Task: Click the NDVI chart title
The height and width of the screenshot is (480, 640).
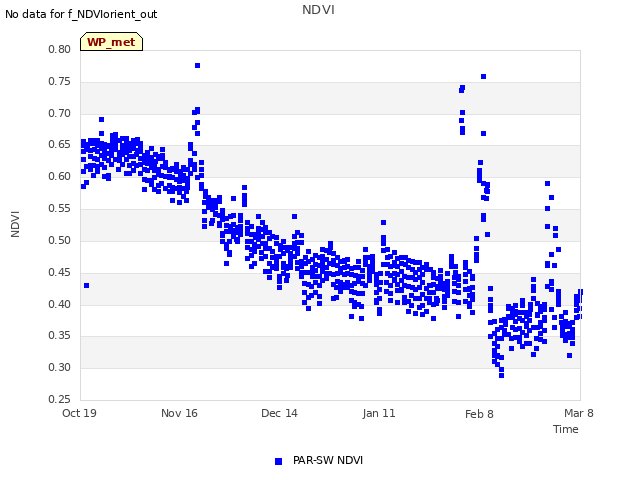Action: (318, 10)
